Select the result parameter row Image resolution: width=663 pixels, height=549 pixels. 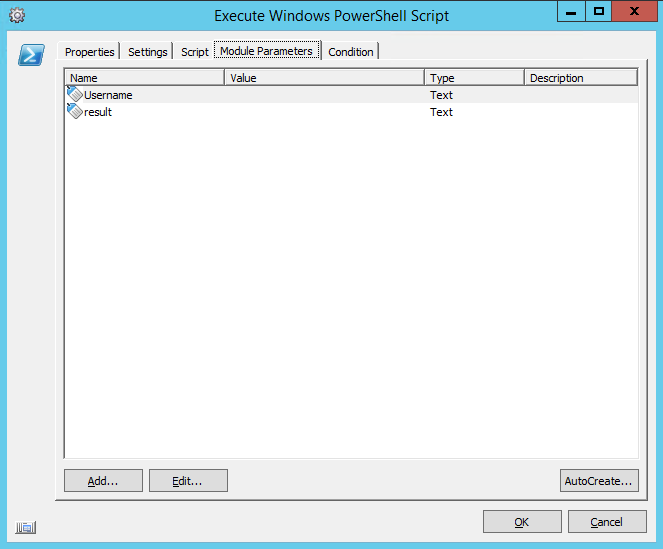coord(351,112)
